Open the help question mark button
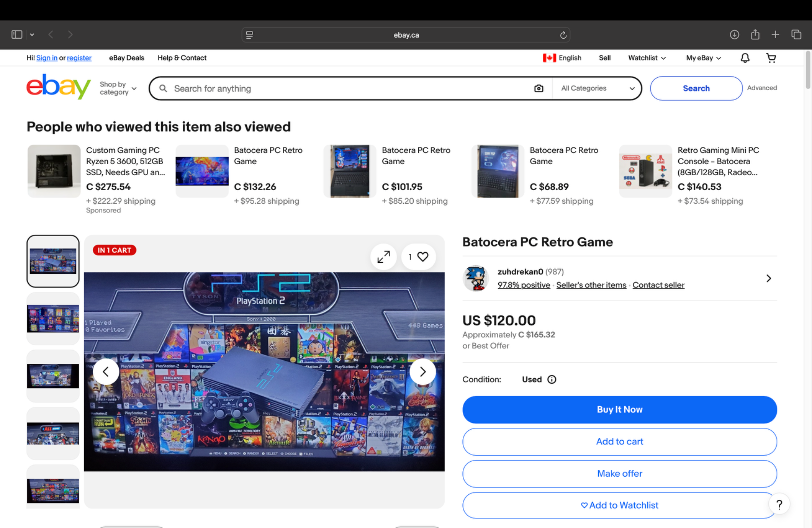 779,504
